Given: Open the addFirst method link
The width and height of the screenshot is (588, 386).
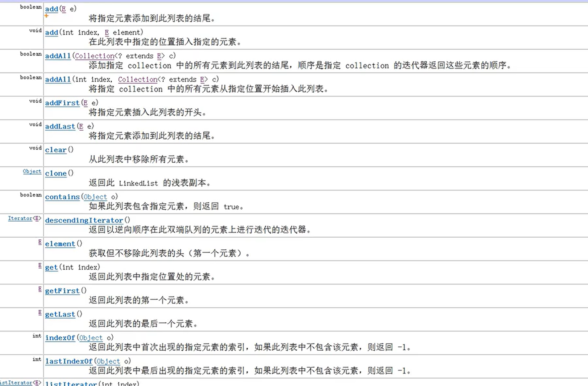Looking at the screenshot, I should (62, 103).
